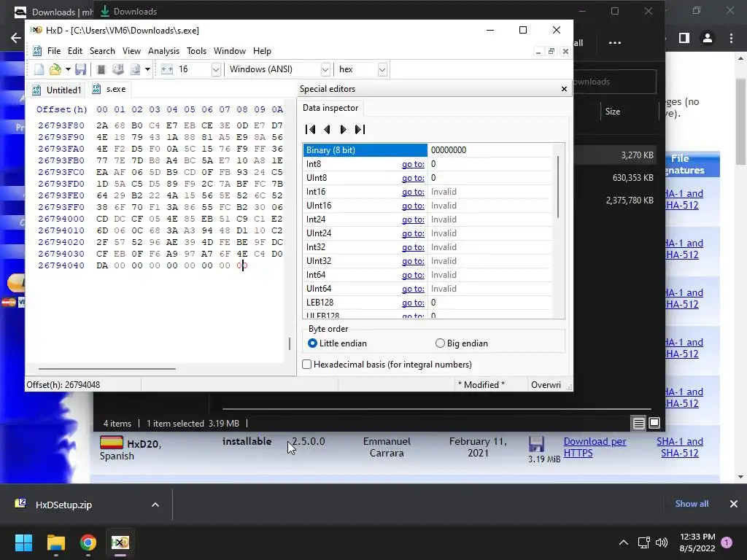The image size is (747, 560).
Task: Expand HxDSetup.zip download options chevron
Action: tap(155, 505)
